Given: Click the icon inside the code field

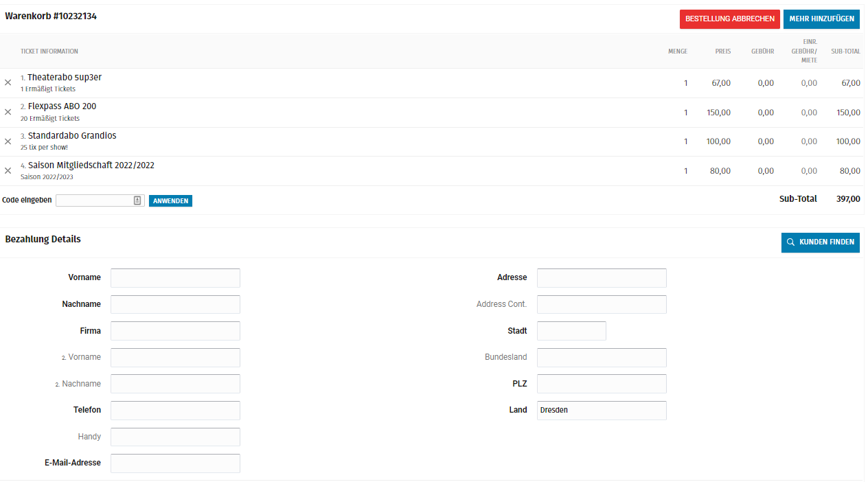Looking at the screenshot, I should coord(137,200).
